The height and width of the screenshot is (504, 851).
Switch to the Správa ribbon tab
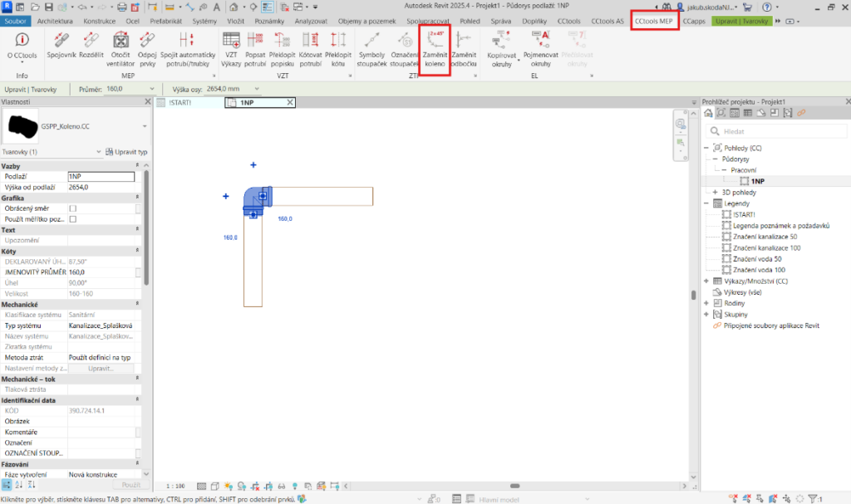coord(500,21)
